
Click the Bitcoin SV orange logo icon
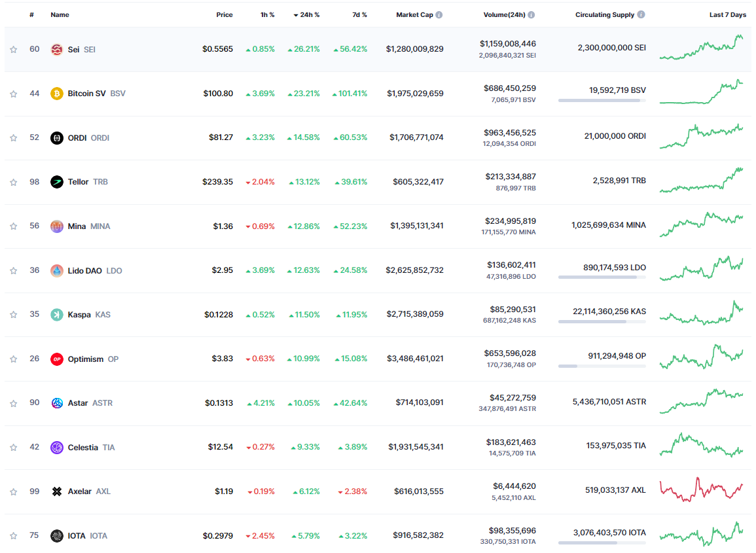(56, 94)
